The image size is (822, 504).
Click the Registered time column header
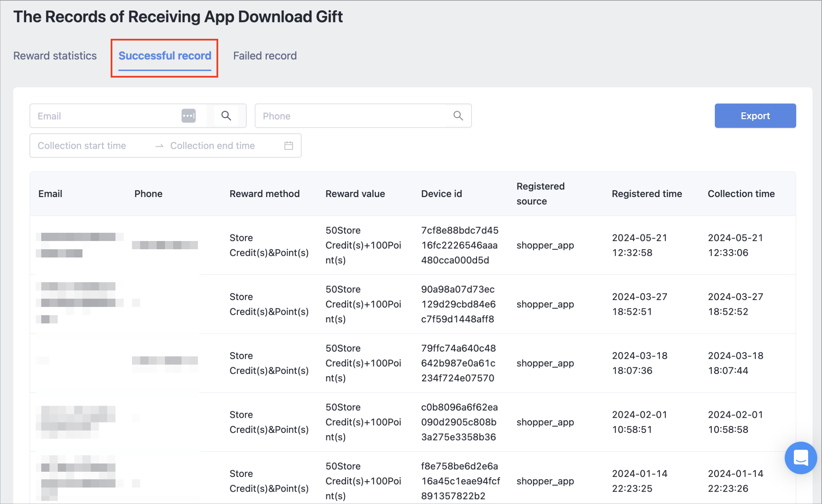click(647, 194)
